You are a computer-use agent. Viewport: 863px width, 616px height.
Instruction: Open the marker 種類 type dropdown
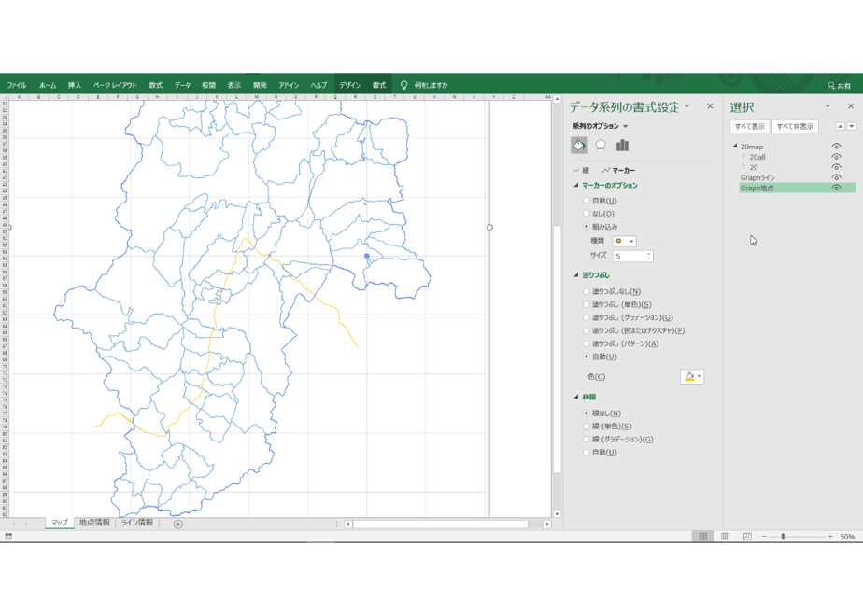[624, 241]
